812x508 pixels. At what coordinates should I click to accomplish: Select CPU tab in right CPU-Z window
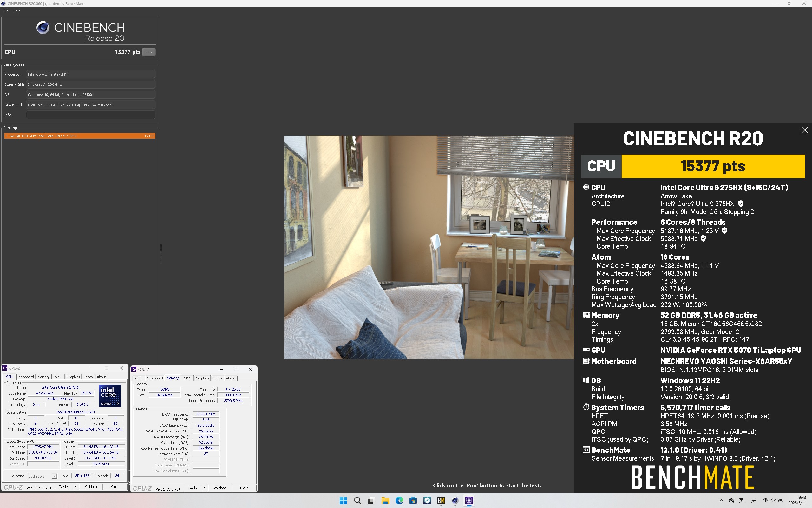[138, 378]
